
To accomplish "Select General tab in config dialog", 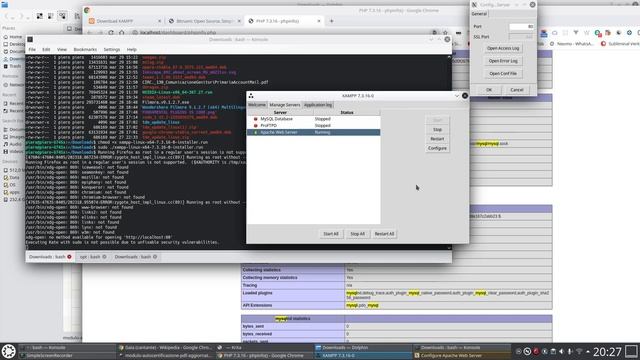I will tap(479, 14).
